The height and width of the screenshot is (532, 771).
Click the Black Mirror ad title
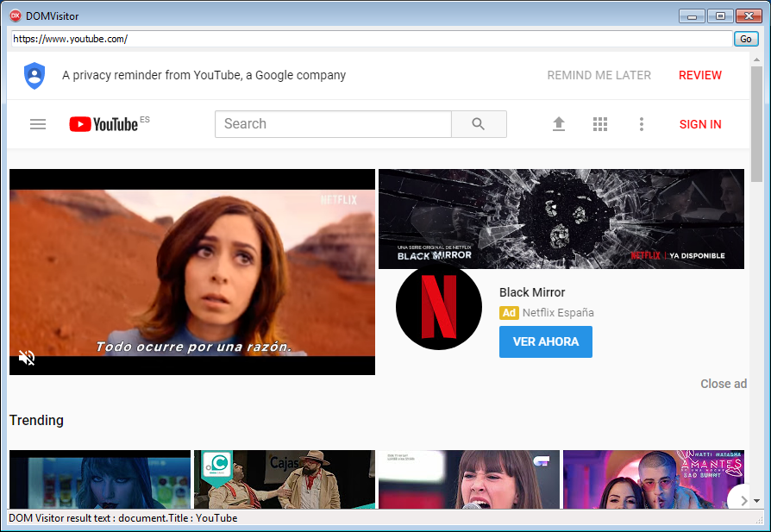[532, 292]
